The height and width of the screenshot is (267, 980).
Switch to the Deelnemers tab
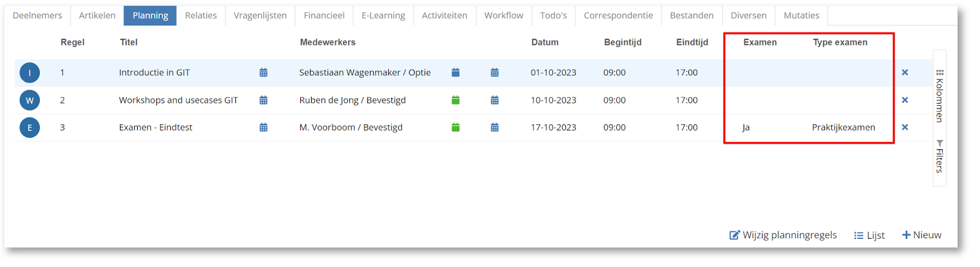[x=37, y=15]
